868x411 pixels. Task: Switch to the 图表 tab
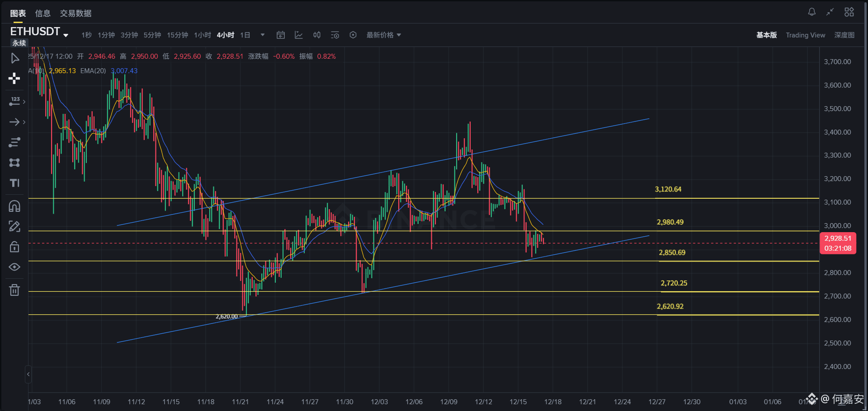[18, 13]
